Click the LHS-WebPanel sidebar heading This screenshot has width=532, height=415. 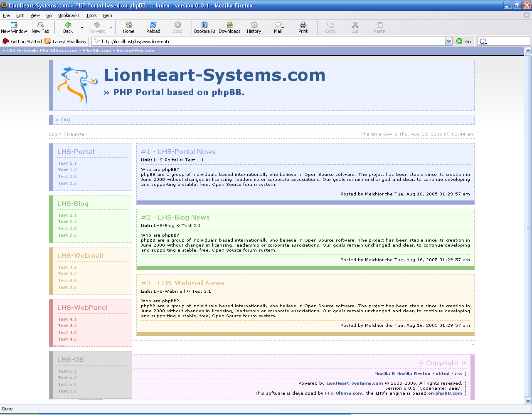pos(82,307)
